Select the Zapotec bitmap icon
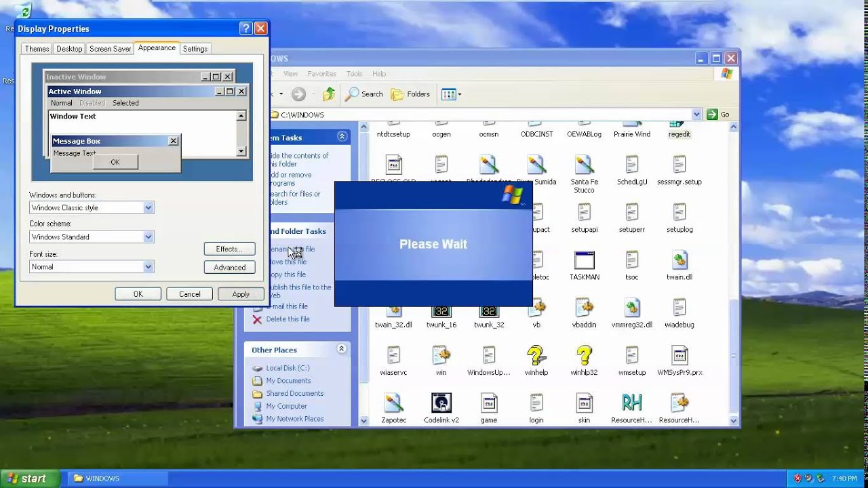 coord(393,403)
